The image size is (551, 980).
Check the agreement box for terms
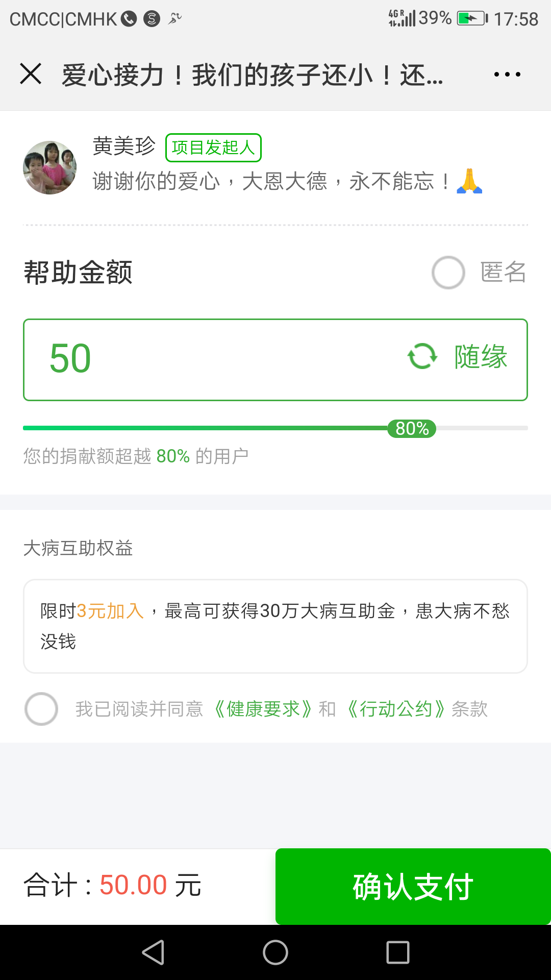41,709
